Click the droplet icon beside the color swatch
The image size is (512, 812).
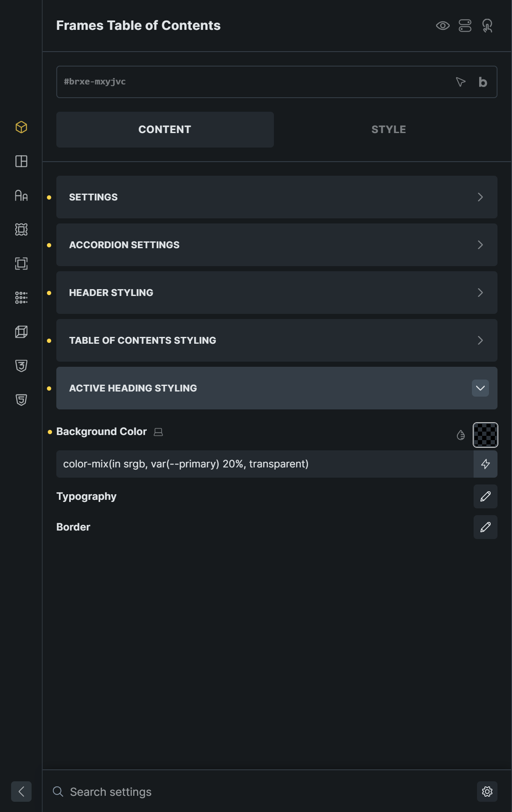461,435
